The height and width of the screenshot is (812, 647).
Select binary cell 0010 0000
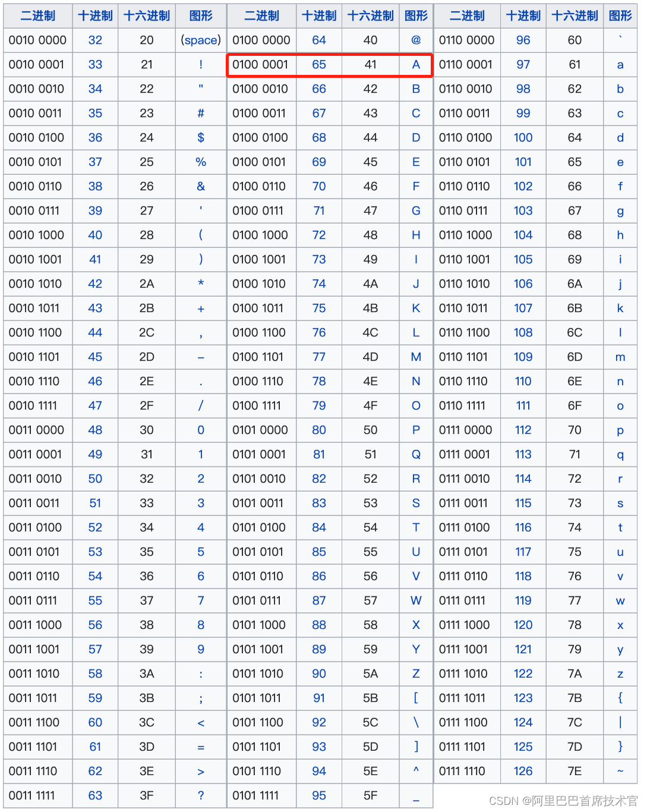coord(37,40)
